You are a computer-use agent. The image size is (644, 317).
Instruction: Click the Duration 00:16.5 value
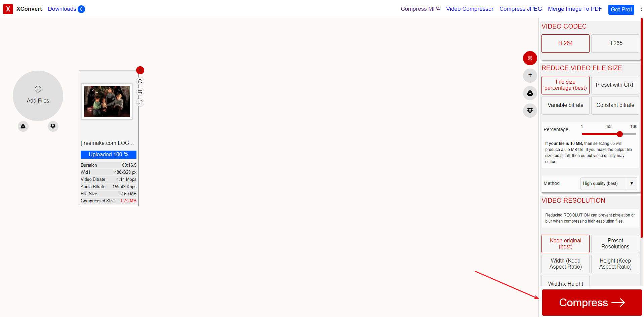pos(129,165)
